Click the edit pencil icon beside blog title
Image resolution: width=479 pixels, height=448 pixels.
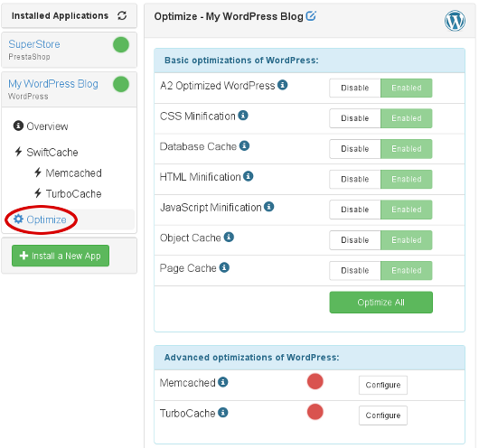pos(311,15)
